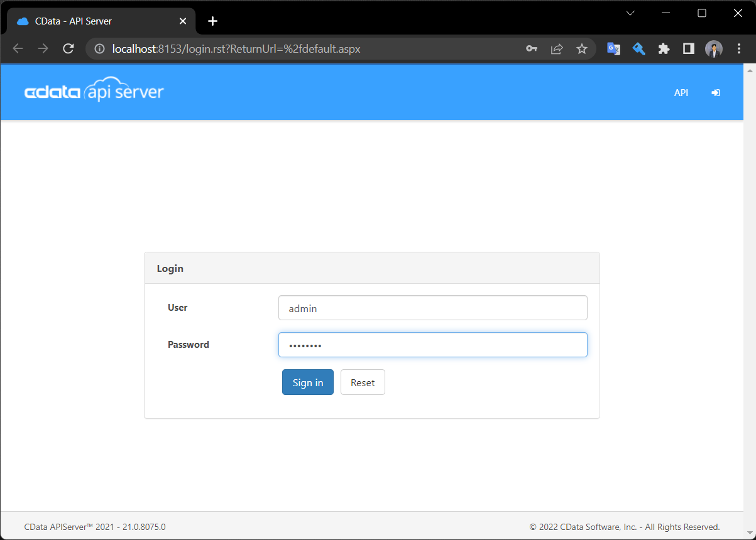This screenshot has height=540, width=756.
Task: Click the User input field
Action: point(433,308)
